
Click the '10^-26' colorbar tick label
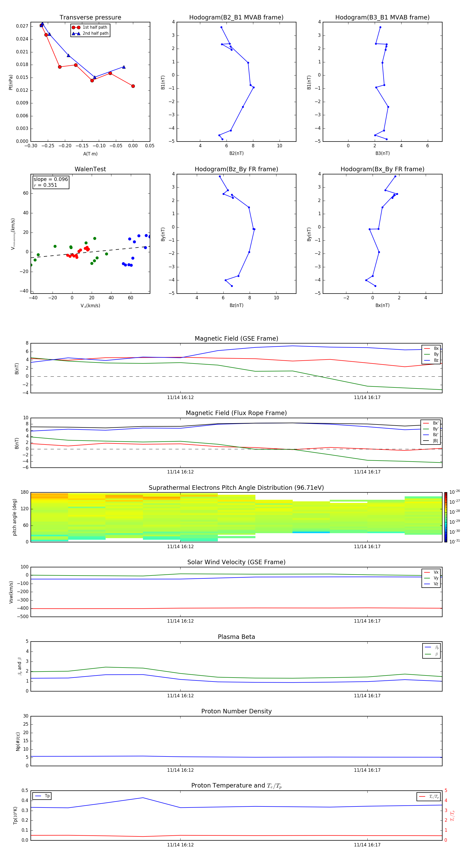455,492
